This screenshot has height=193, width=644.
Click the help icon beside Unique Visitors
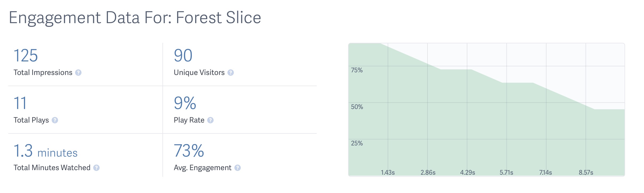(231, 72)
